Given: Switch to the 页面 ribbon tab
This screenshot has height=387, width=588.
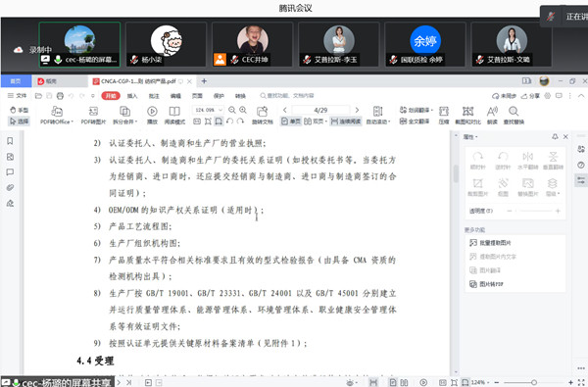Looking at the screenshot, I should click(197, 96).
